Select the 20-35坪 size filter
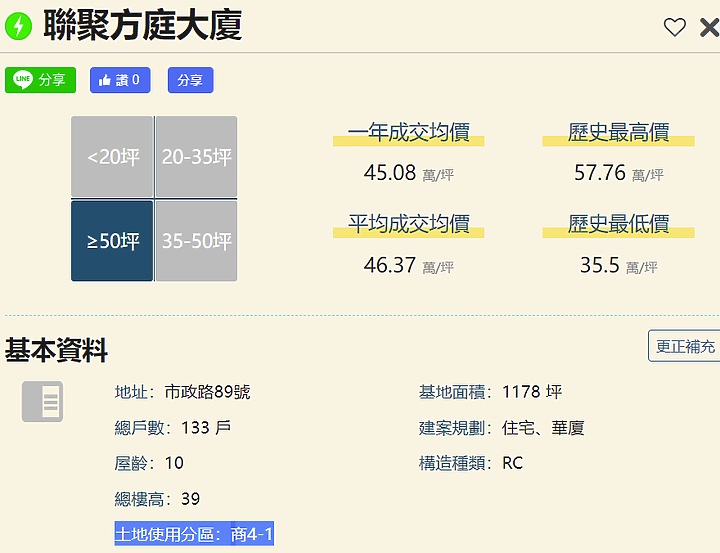The height and width of the screenshot is (553, 720). tap(196, 157)
